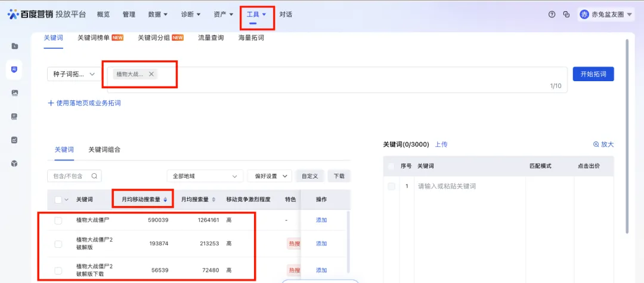Expand the 数据 menu
Screen dimensions: 644x283
(158, 14)
